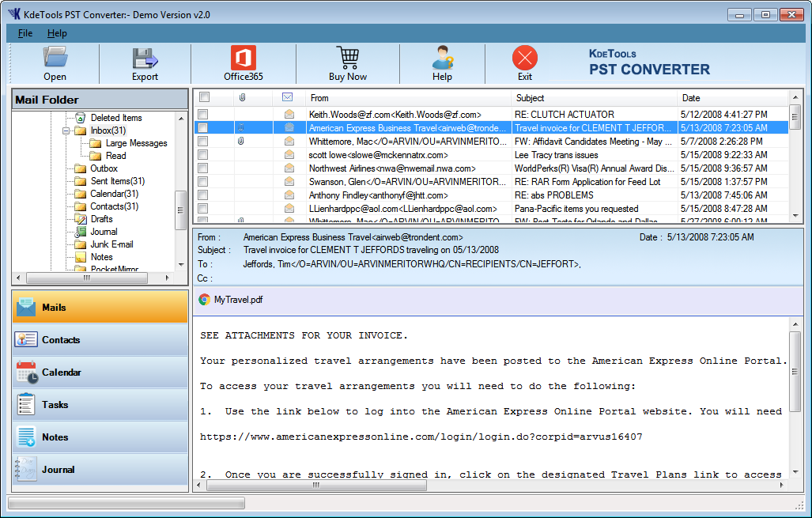Click the Chrome icon beside MyTravel.pdf
812x518 pixels.
pyautogui.click(x=204, y=300)
